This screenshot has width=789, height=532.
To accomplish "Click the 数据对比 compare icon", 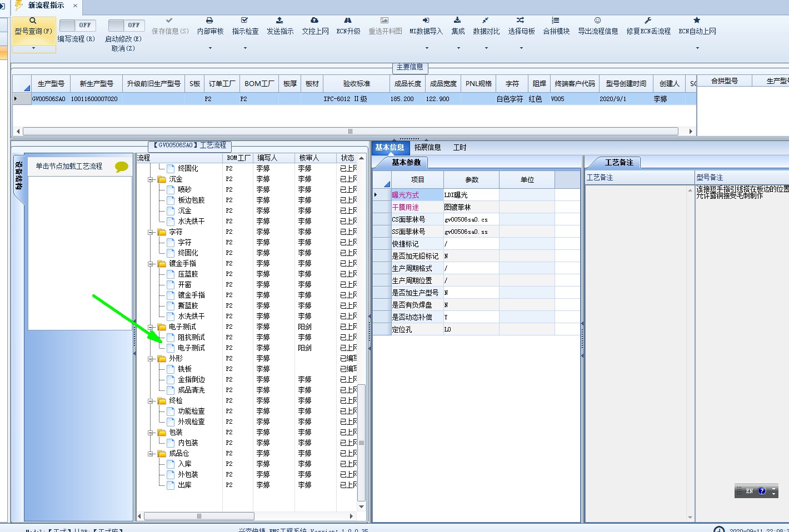I will click(486, 21).
